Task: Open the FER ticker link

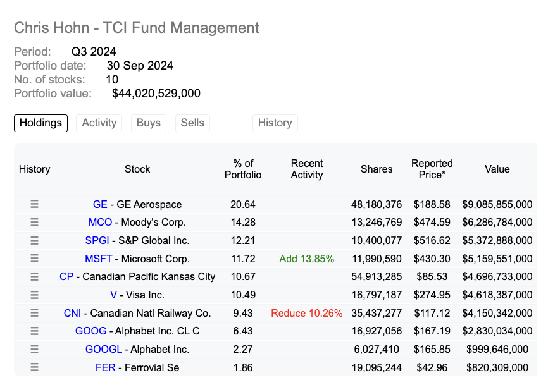Action: pyautogui.click(x=106, y=367)
